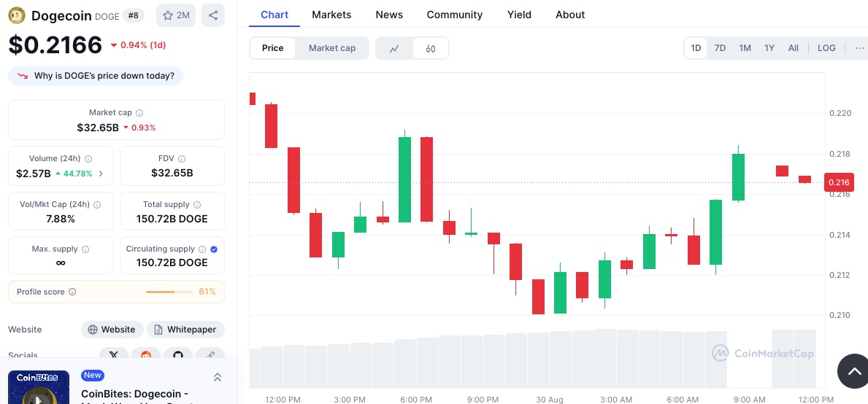The height and width of the screenshot is (404, 868).
Task: Toggle LOG scale on chart
Action: 826,48
